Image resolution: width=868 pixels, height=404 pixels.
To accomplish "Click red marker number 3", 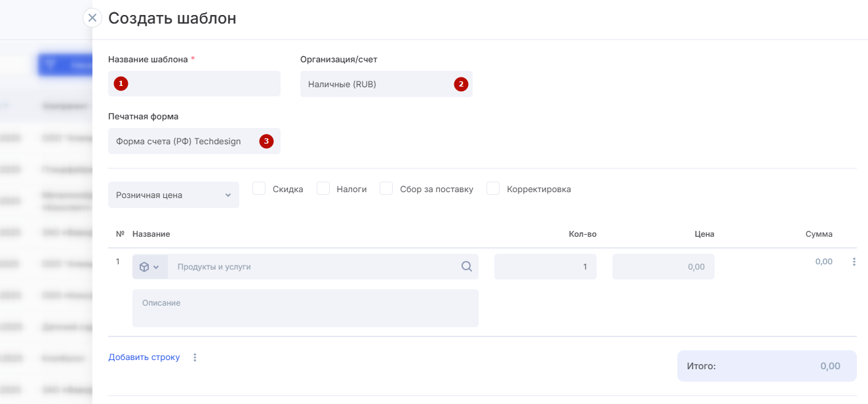I will pyautogui.click(x=266, y=141).
